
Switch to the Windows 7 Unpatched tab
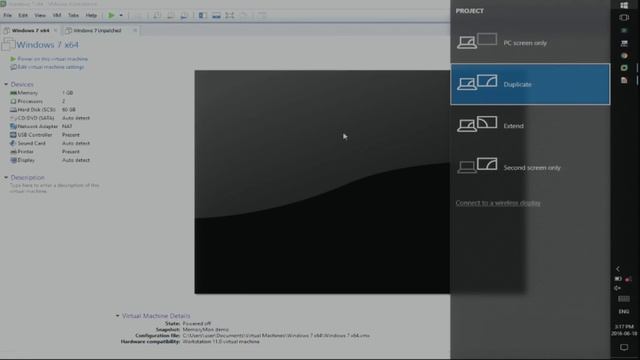coord(97,30)
